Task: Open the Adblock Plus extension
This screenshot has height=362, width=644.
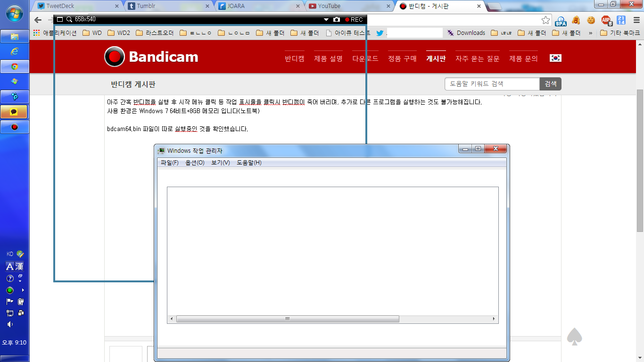Action: pos(606,20)
